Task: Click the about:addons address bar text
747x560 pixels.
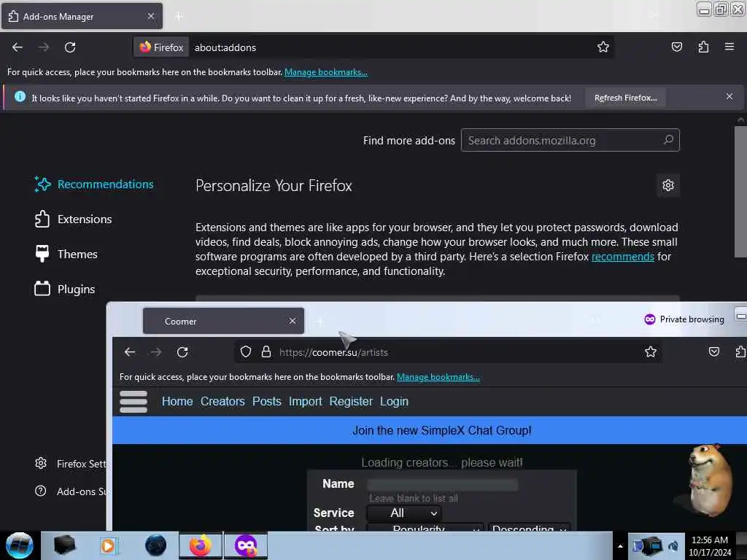Action: point(225,47)
